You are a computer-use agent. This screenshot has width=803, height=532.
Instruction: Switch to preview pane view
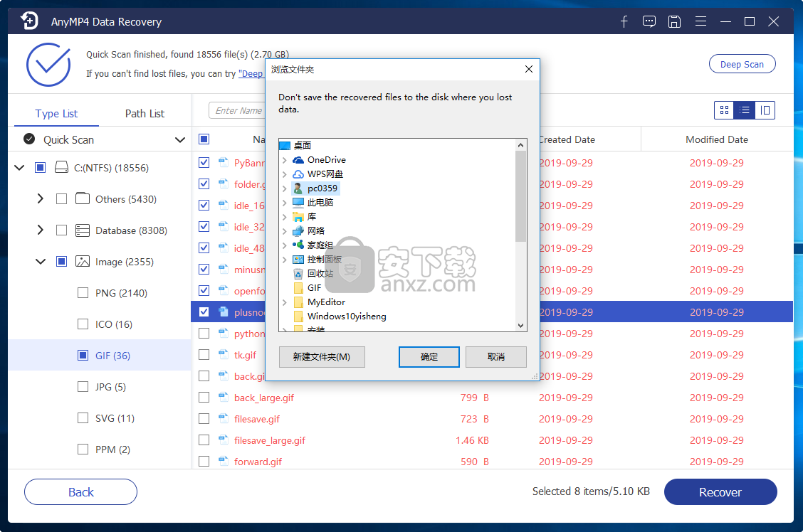pos(765,110)
